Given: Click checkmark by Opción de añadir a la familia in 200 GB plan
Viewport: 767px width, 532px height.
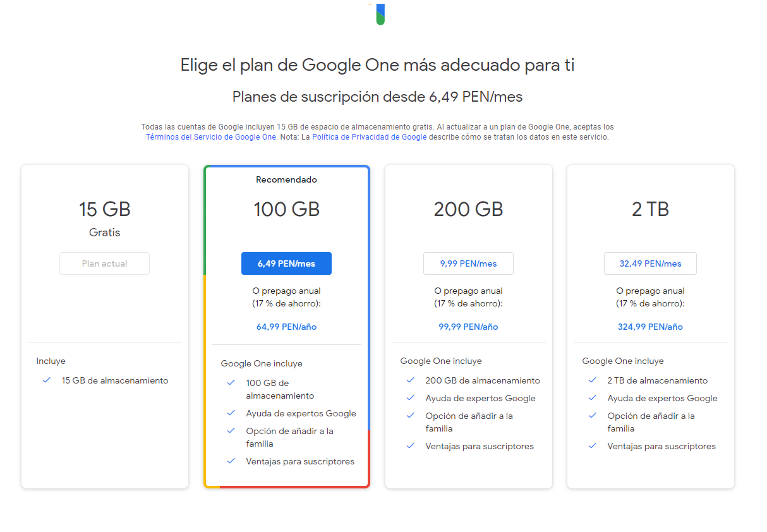Looking at the screenshot, I should coord(410,416).
